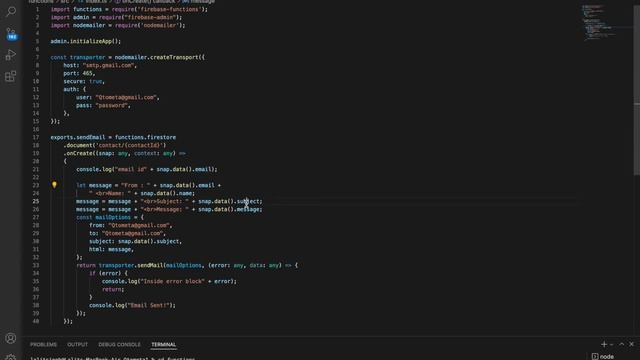Click 'port: 465,' on line 9
Screen dimensions: 640x360
point(79,73)
